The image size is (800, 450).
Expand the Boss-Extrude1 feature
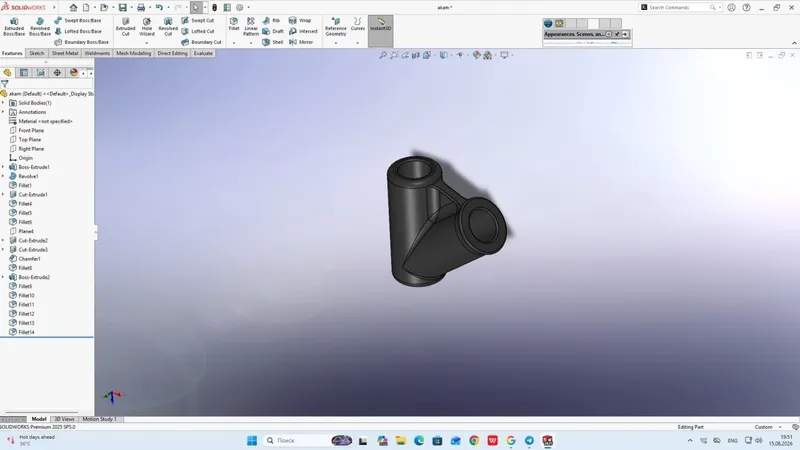point(3,167)
